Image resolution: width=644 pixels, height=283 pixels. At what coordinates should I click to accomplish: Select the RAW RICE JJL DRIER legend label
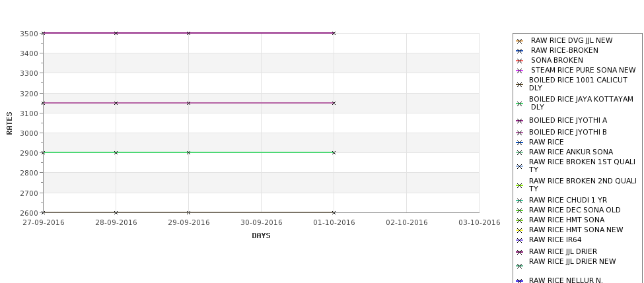point(563,251)
